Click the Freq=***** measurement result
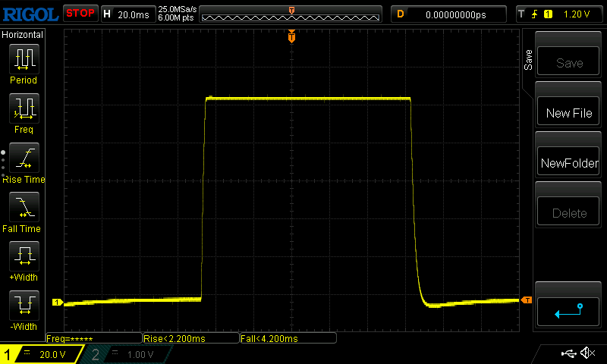Screen dimensions: 607x364 point(94,338)
